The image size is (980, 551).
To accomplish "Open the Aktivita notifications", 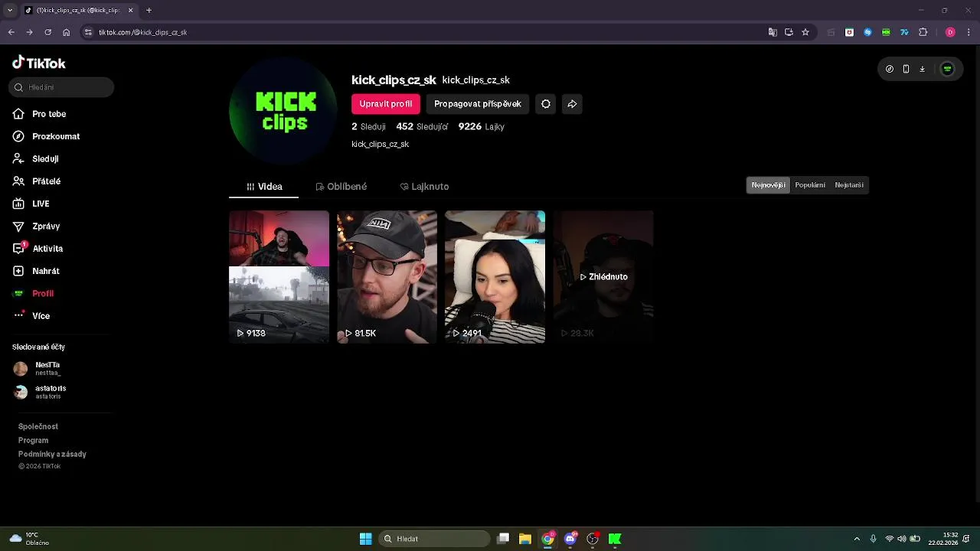I will tap(38, 249).
